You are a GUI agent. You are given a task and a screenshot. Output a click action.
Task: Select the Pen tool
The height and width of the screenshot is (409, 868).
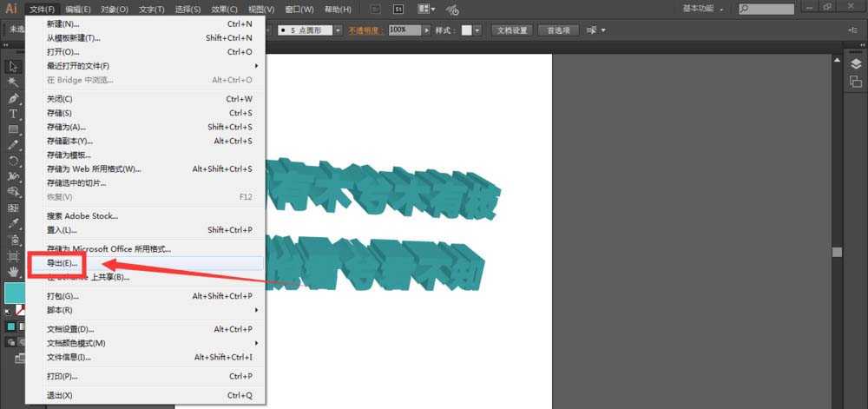(x=13, y=98)
